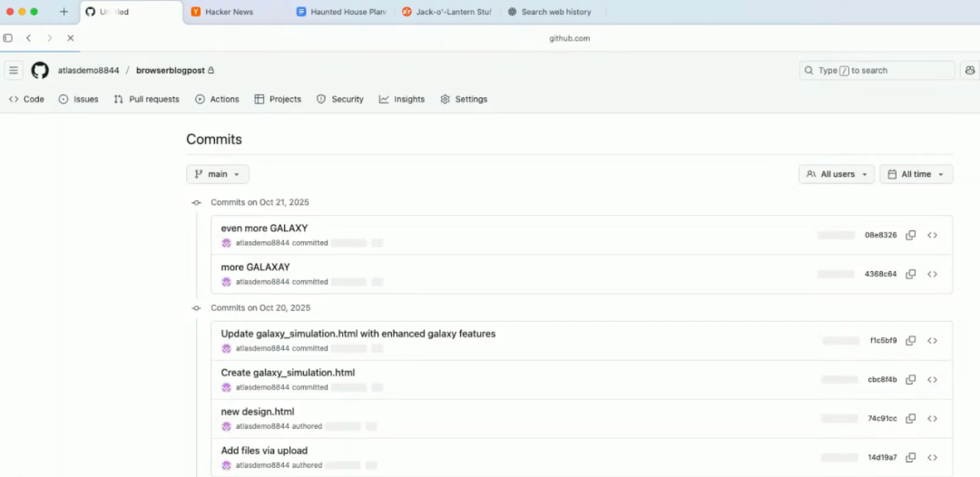Image resolution: width=980 pixels, height=477 pixels.
Task: Open the All time date filter
Action: [916, 174]
